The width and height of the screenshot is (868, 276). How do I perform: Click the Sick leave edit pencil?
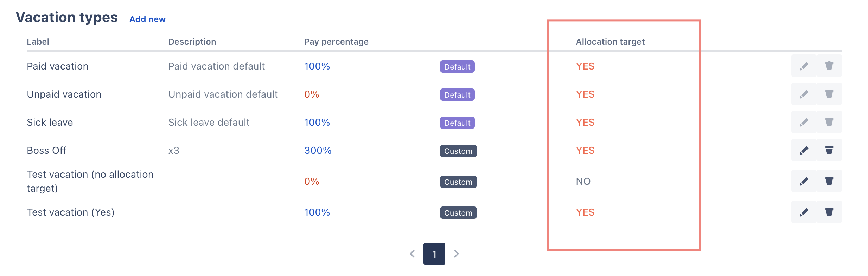(804, 122)
